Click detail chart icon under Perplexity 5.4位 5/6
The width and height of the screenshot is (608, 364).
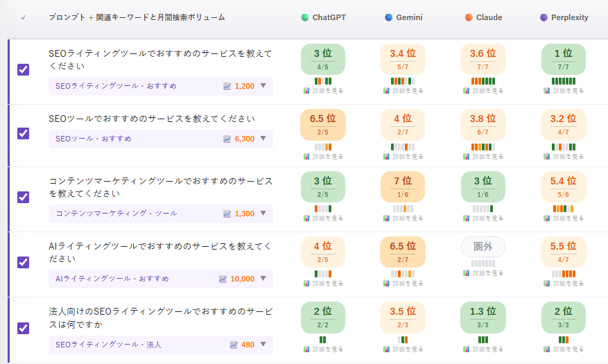(x=546, y=218)
